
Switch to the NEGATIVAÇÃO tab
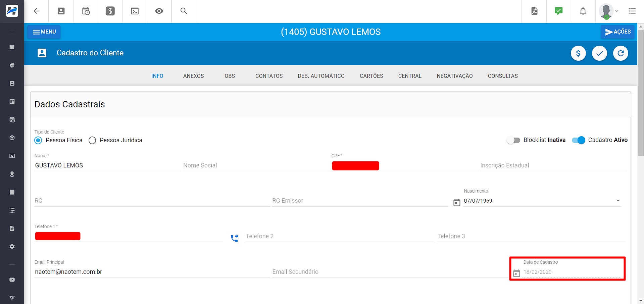(454, 76)
